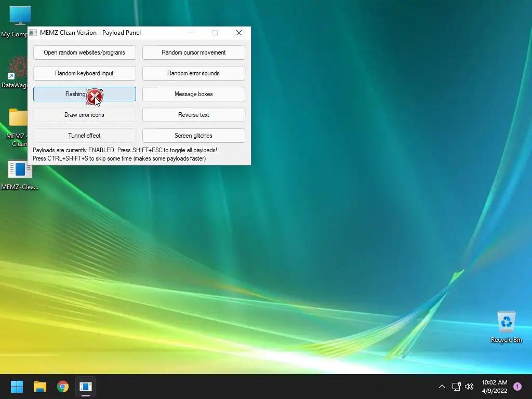Click the volume speaker tray icon
The height and width of the screenshot is (399, 532).
point(469,387)
